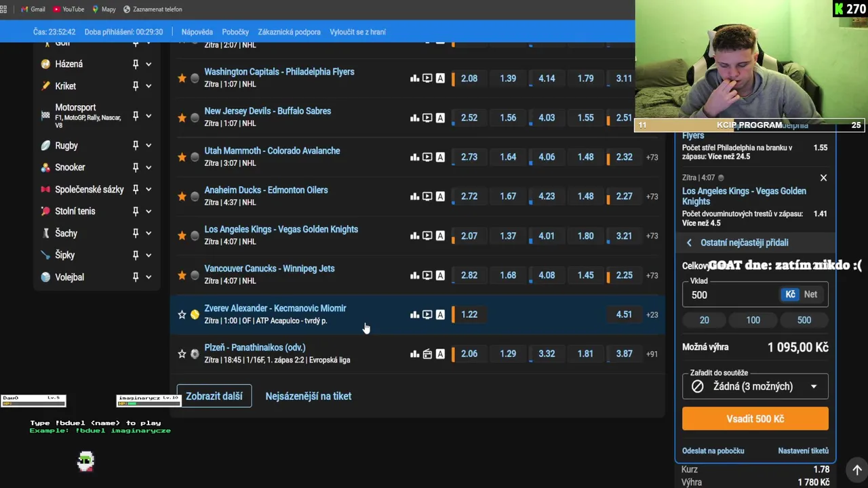Image resolution: width=868 pixels, height=488 pixels.
Task: Click analysis 'A' icon for Utah Mammoth match
Action: (x=440, y=157)
